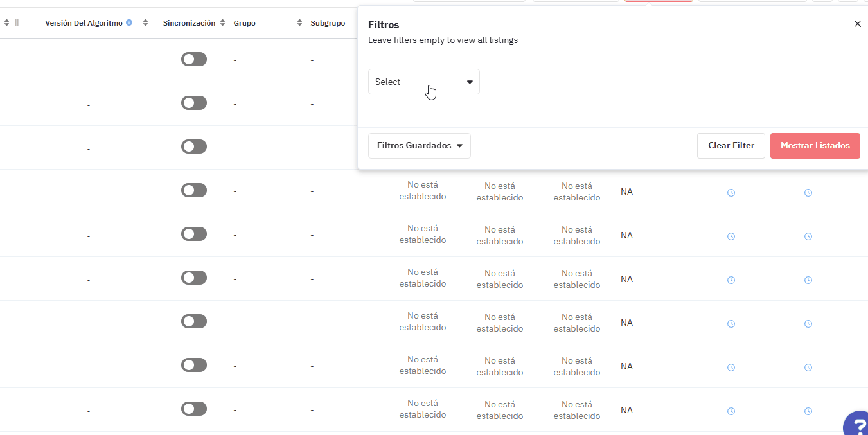Grab the column drag handle left of Versión Del Algoritmo

tap(17, 23)
